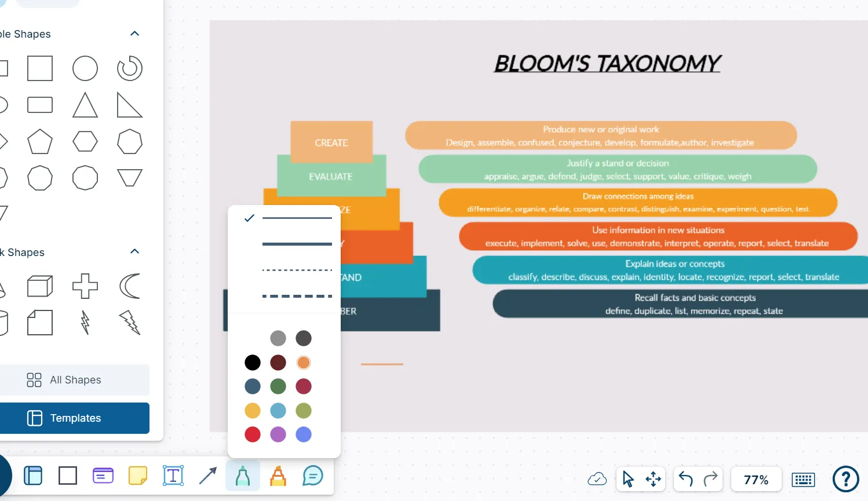The width and height of the screenshot is (868, 501).
Task: Select the thin solid line style
Action: point(297,218)
